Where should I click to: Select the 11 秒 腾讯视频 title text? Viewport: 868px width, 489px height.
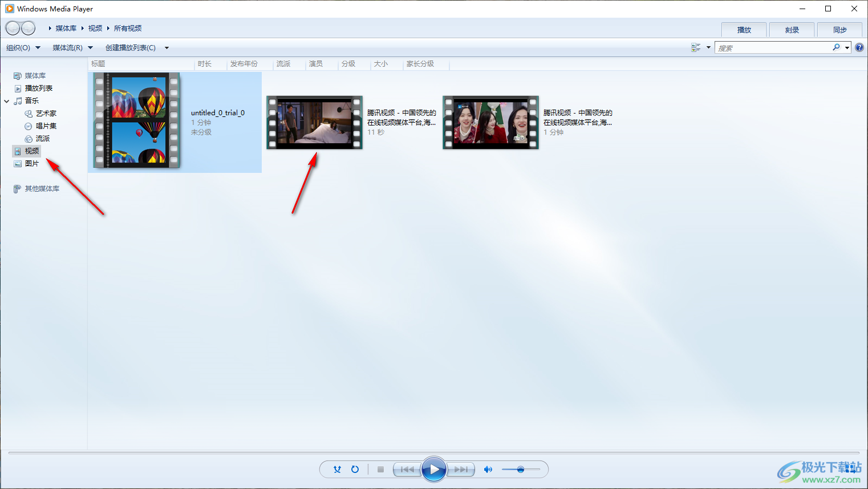pyautogui.click(x=401, y=118)
